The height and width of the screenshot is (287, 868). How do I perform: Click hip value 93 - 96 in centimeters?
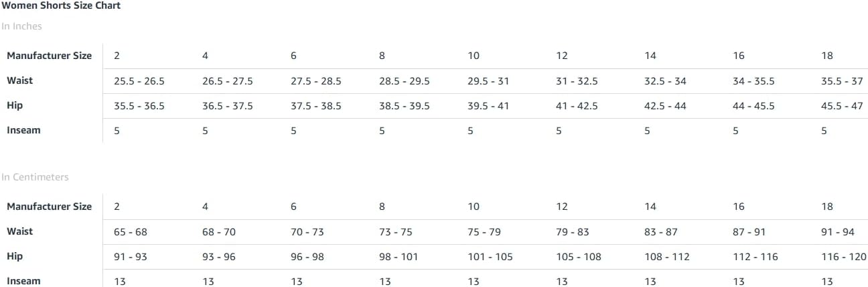(219, 257)
